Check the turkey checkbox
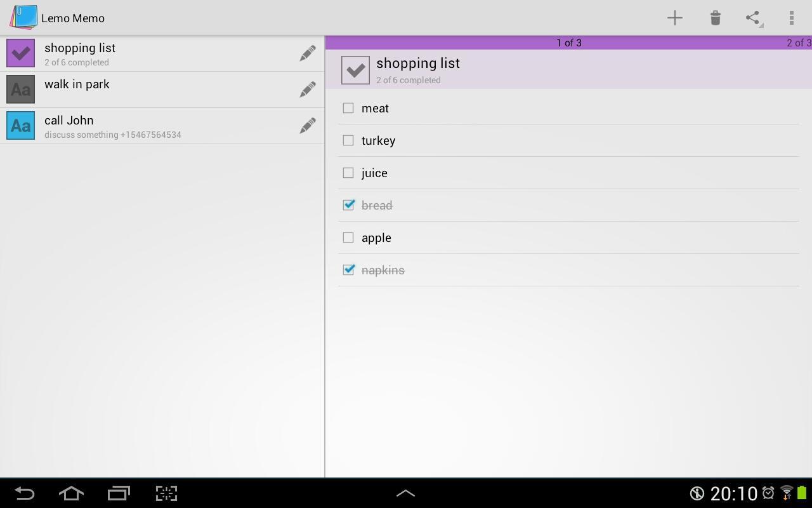 (x=348, y=140)
